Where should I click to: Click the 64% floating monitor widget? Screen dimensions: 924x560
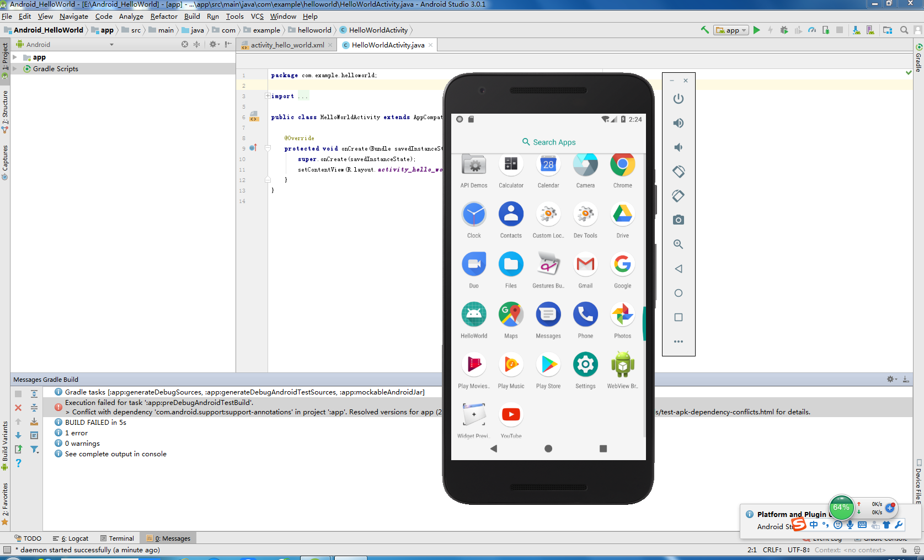pos(841,508)
